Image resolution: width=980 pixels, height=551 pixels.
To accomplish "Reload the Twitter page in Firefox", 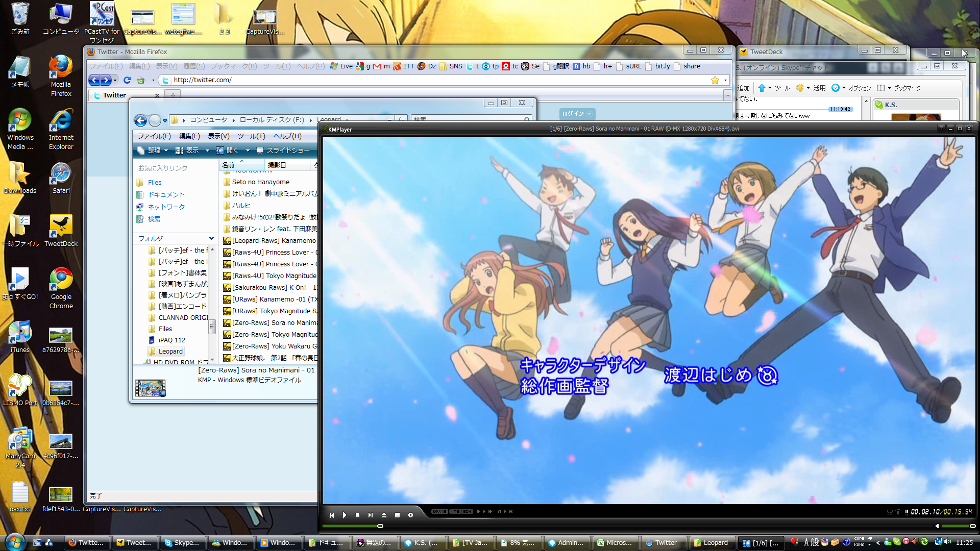I will pos(127,80).
